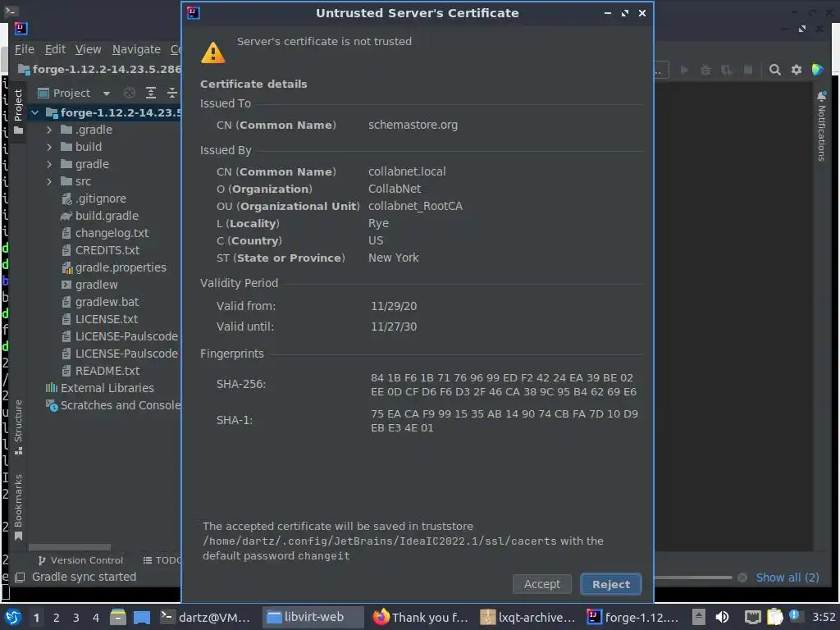Image resolution: width=840 pixels, height=630 pixels.
Task: Click the Debug bug icon in toolbar
Action: pyautogui.click(x=705, y=70)
